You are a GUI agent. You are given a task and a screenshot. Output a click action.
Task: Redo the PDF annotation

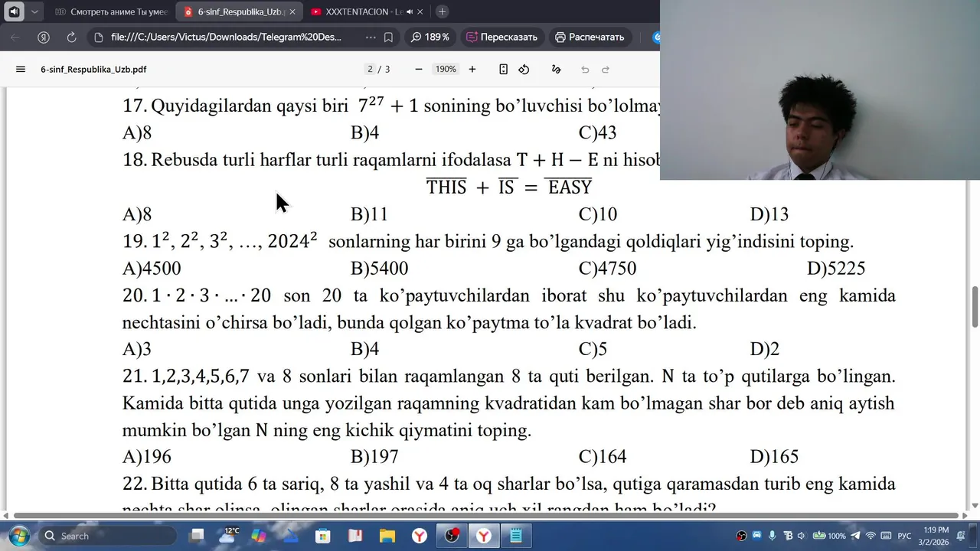point(606,69)
